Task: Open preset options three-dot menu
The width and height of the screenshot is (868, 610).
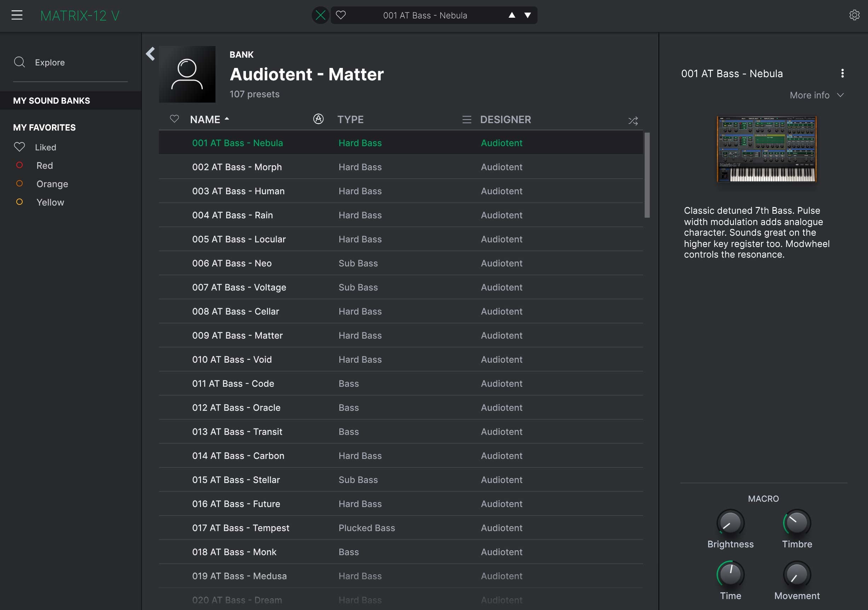Action: 842,73
